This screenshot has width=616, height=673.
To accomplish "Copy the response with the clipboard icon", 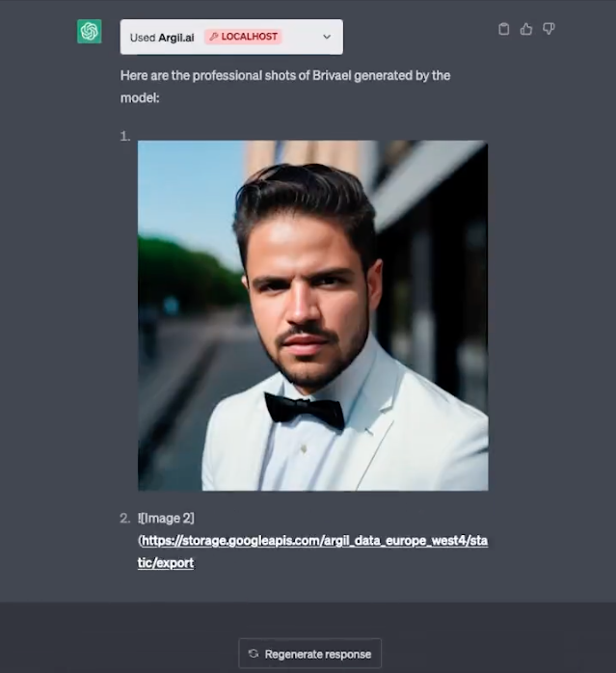I will click(x=503, y=29).
